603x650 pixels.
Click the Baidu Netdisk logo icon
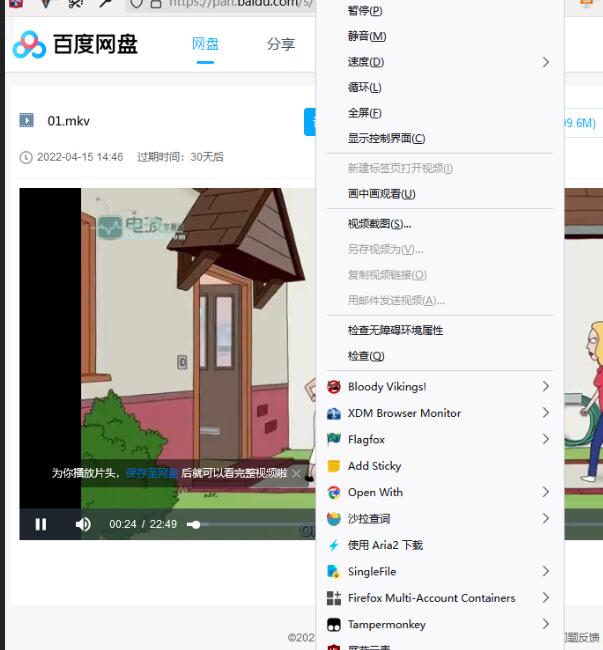point(29,44)
